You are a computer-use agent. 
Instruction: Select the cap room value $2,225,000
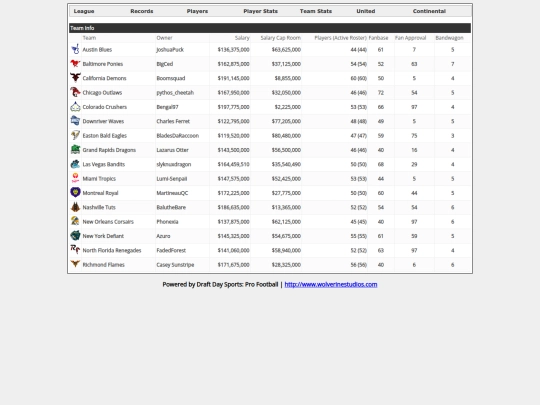(x=288, y=107)
